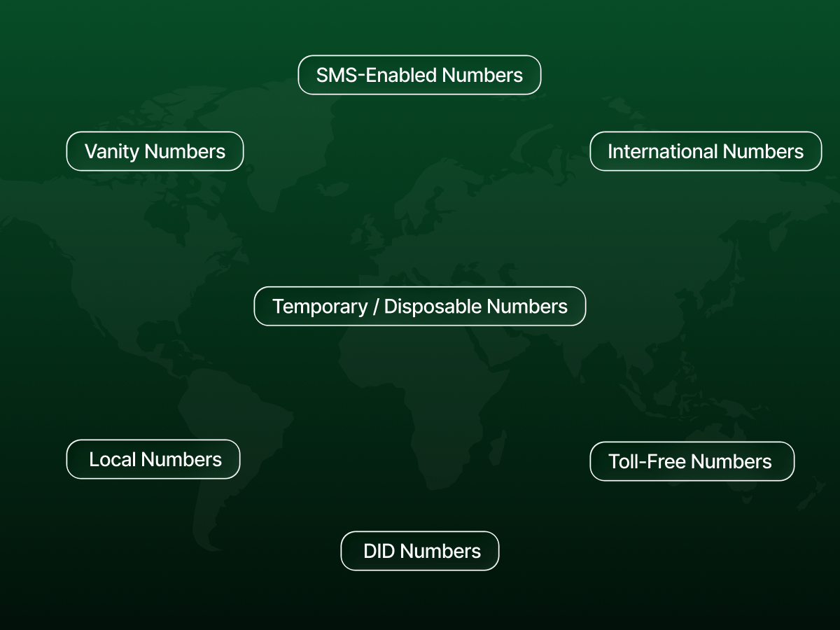Pick the DID Numbers pill

420,551
